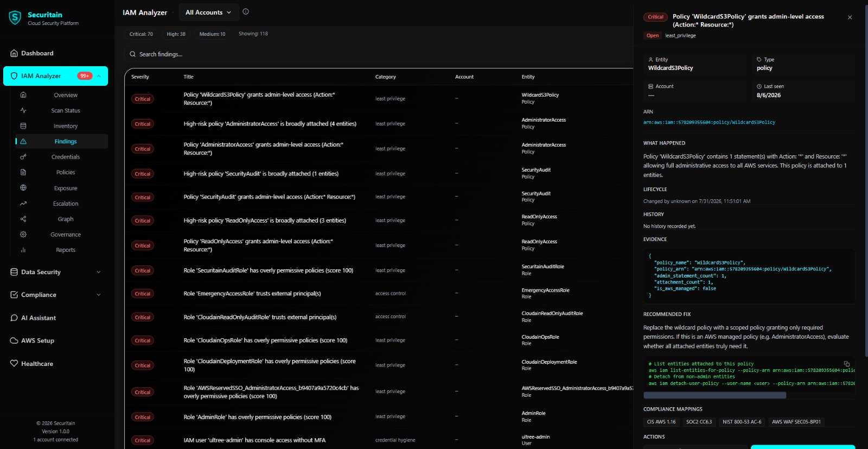This screenshot has width=868, height=449.
Task: Click the IAM Analyzer shield icon
Action: click(14, 76)
